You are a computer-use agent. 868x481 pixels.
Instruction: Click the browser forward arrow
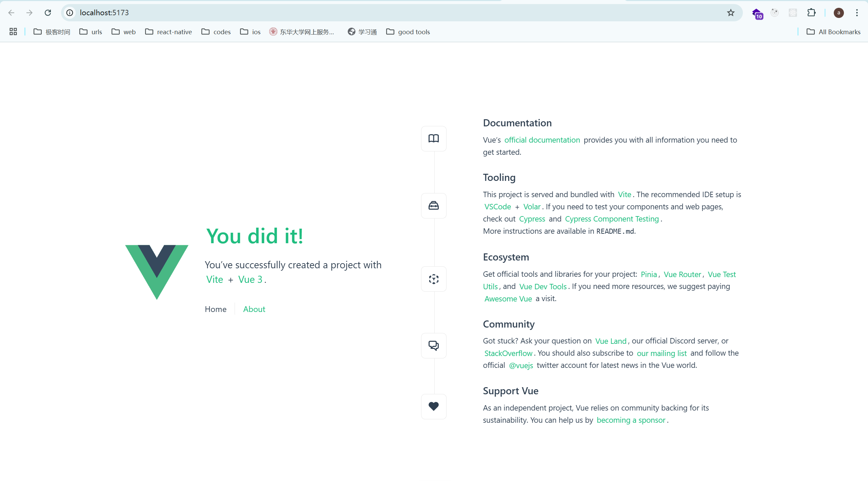(x=29, y=13)
